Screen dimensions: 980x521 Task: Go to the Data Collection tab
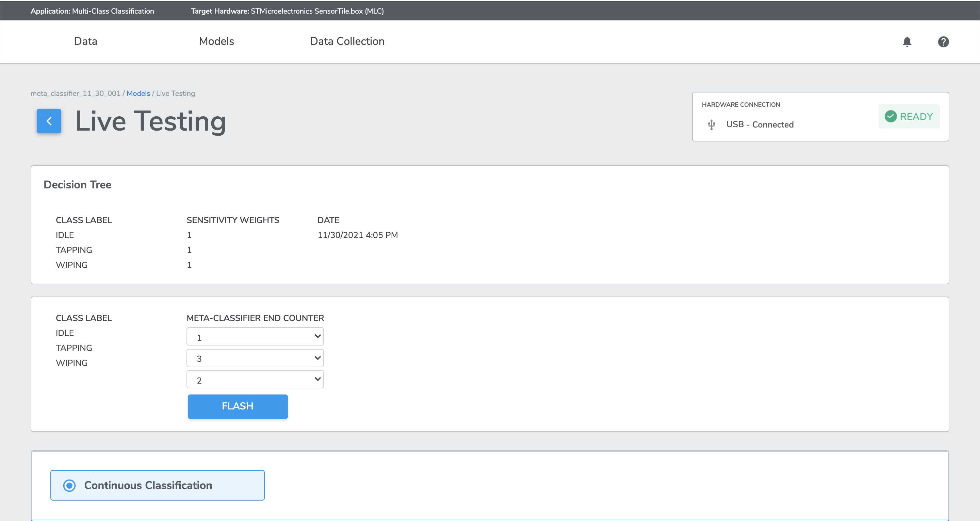[x=347, y=41]
